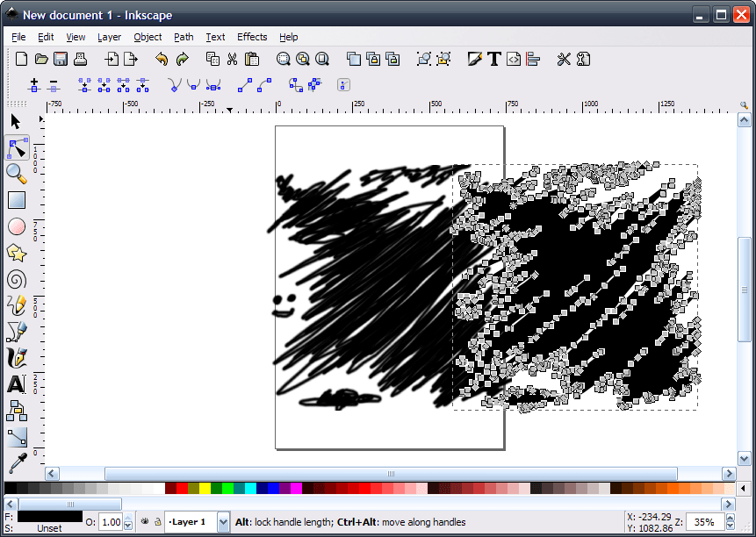Open the Object menu

(x=148, y=37)
